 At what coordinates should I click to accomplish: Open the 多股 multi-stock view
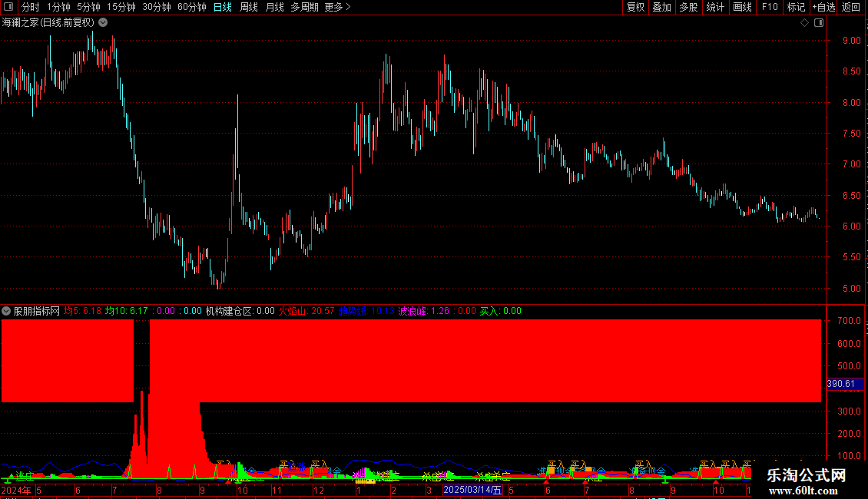pyautogui.click(x=688, y=7)
